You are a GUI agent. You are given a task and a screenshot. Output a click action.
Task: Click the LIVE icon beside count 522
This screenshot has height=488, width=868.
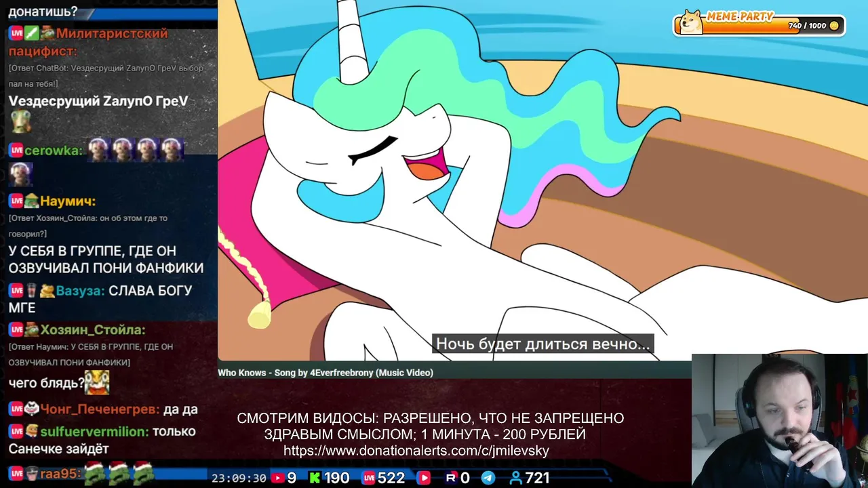[369, 478]
